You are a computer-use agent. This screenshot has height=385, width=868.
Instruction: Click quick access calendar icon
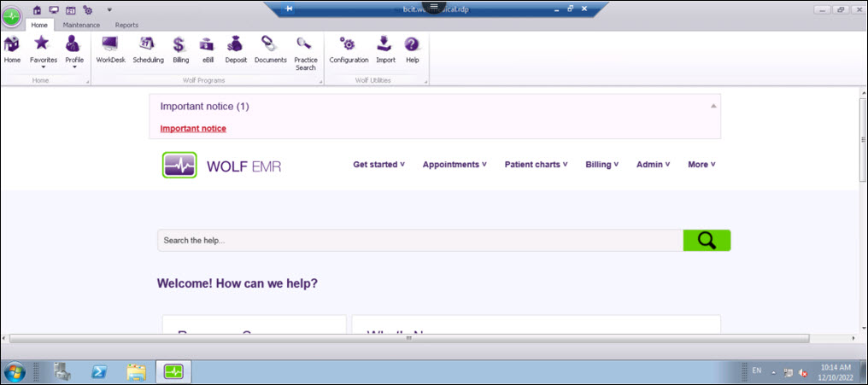(x=70, y=9)
